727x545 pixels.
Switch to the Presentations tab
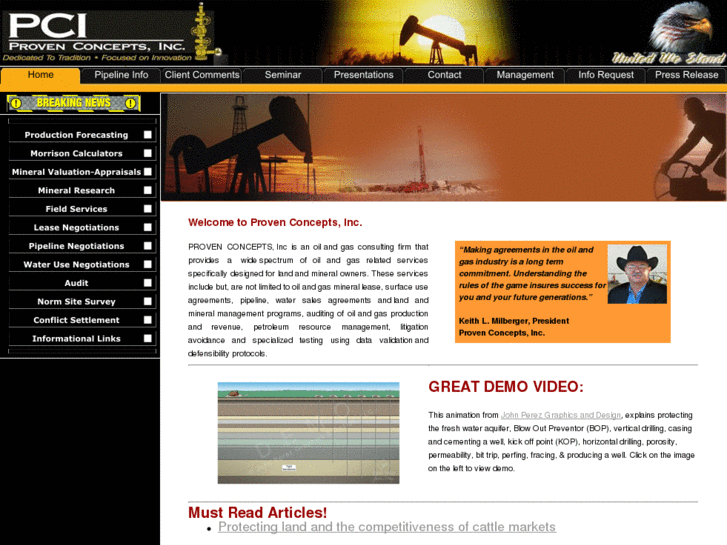[x=363, y=75]
